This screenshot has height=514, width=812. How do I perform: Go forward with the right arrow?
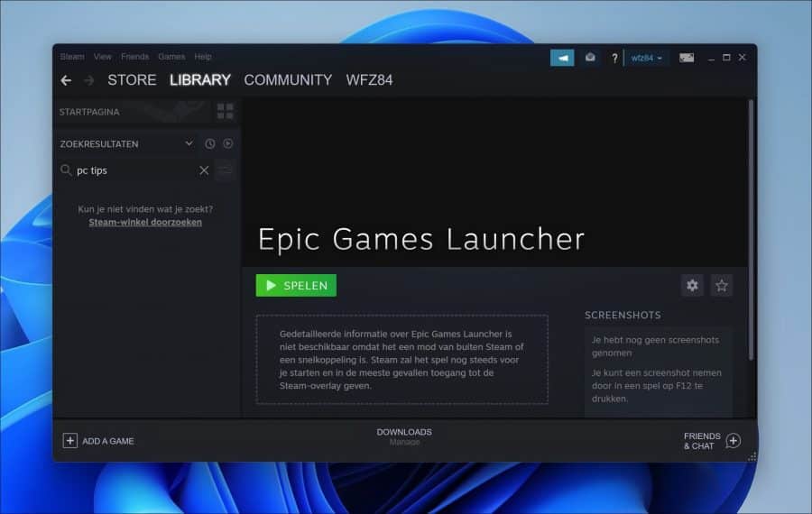89,80
